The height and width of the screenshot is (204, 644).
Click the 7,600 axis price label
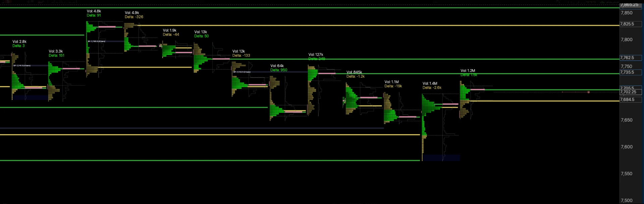coord(627,147)
